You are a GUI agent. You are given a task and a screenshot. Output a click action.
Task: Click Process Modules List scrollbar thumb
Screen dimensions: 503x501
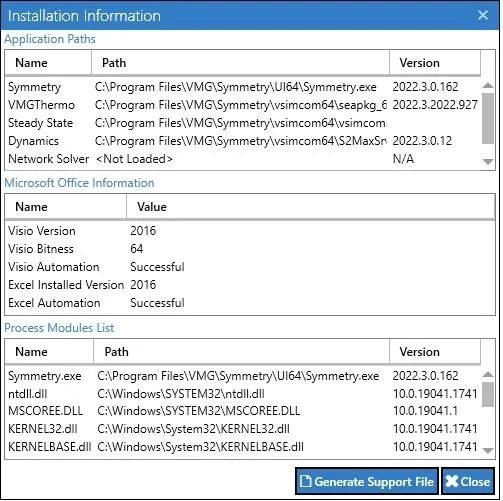488,394
